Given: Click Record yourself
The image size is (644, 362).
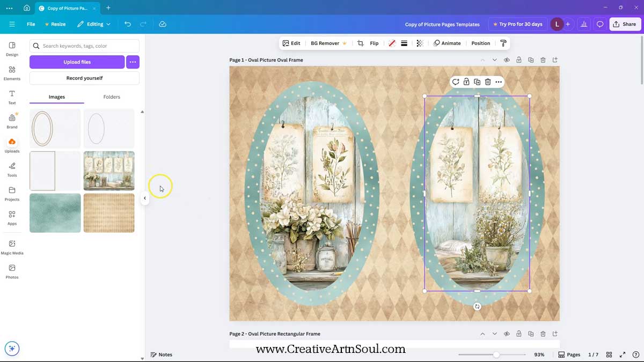Looking at the screenshot, I should click(84, 78).
